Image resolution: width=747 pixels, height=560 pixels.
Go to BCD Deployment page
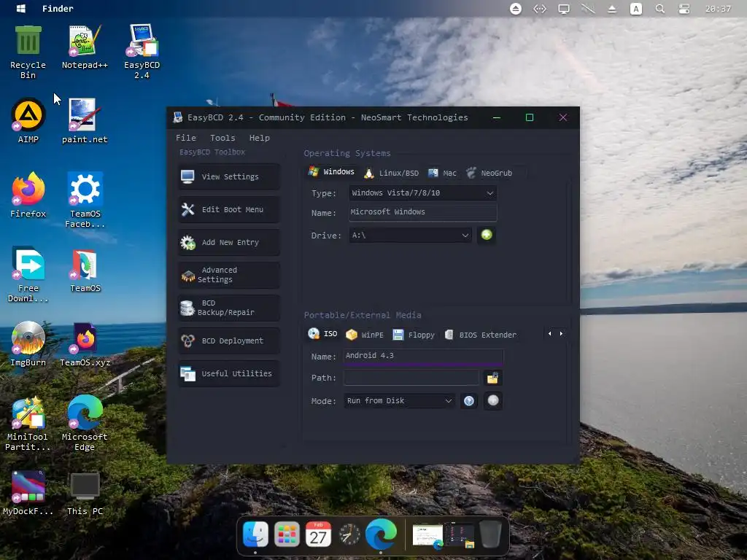pyautogui.click(x=228, y=341)
